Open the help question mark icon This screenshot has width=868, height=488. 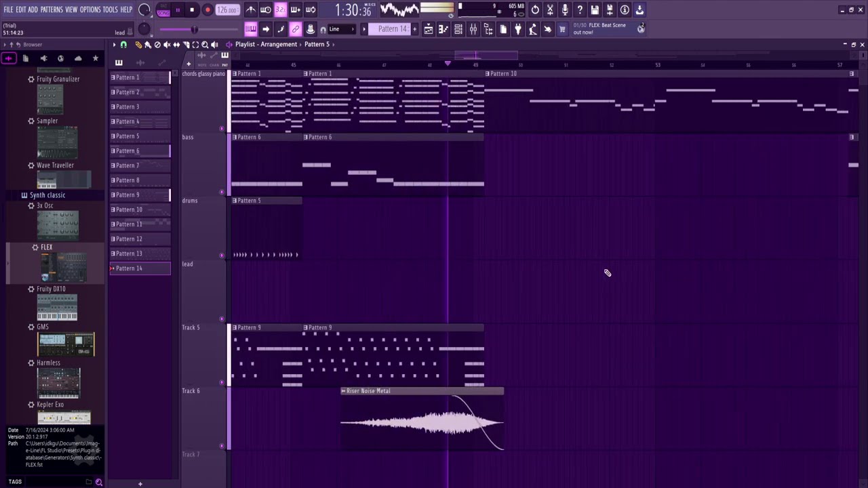[x=580, y=10]
